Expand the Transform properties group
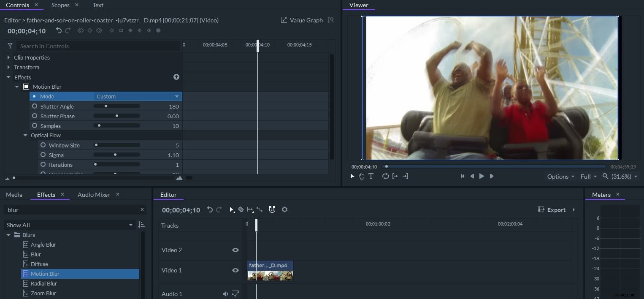The width and height of the screenshot is (644, 299). pos(8,67)
